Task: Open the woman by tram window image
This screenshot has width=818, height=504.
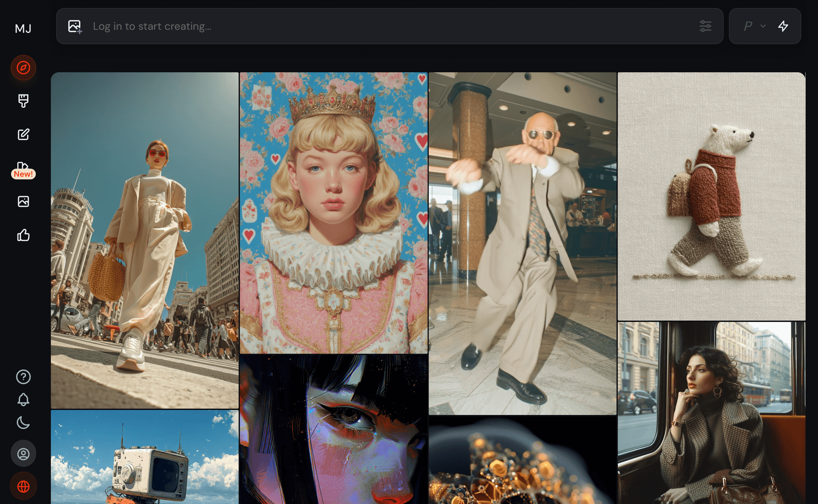Action: pos(712,413)
